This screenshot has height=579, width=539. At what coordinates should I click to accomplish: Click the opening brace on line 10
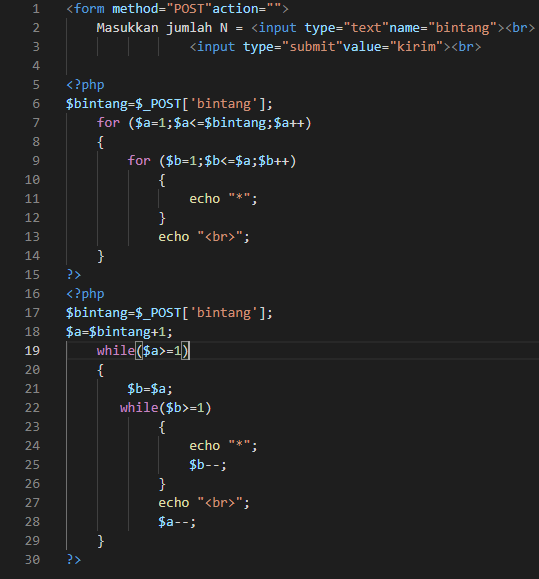point(162,180)
